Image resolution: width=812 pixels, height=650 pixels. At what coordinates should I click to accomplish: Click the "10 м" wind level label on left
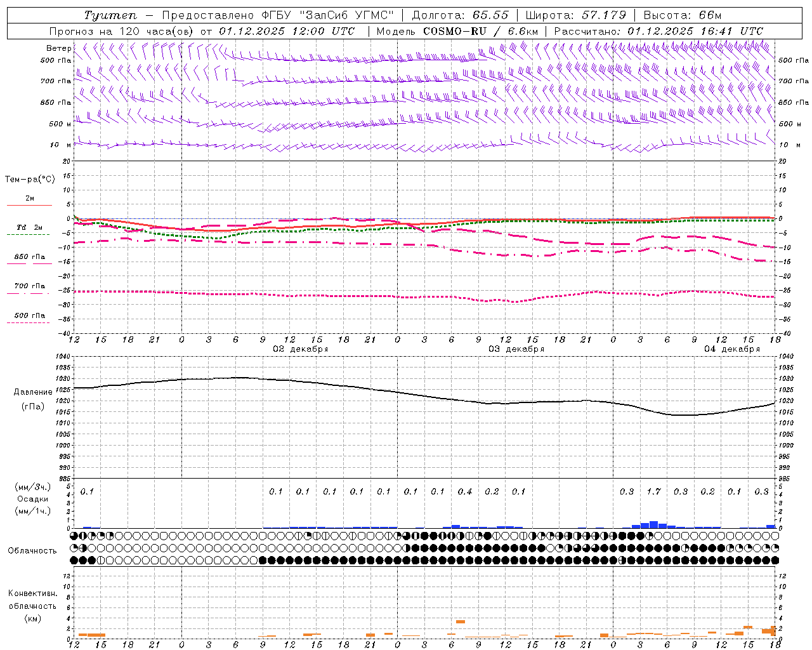pos(61,145)
